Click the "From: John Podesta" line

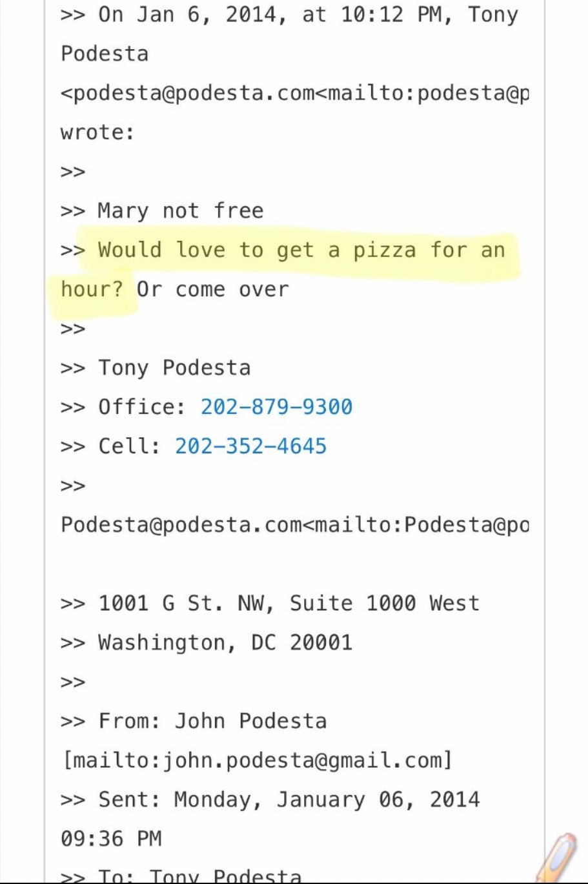[212, 721]
